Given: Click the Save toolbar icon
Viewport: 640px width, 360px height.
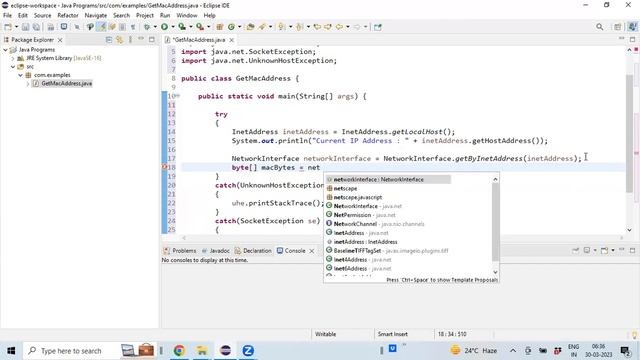Looking at the screenshot, I should (x=25, y=27).
